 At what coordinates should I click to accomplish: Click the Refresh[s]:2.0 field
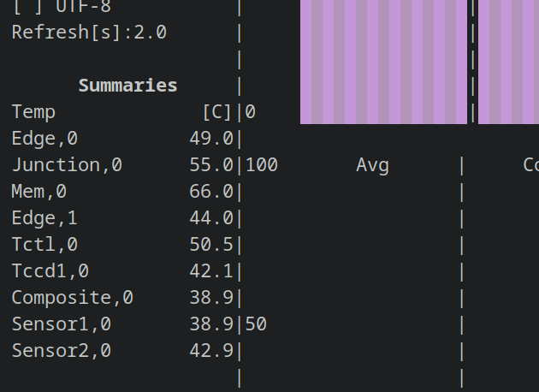pos(89,33)
